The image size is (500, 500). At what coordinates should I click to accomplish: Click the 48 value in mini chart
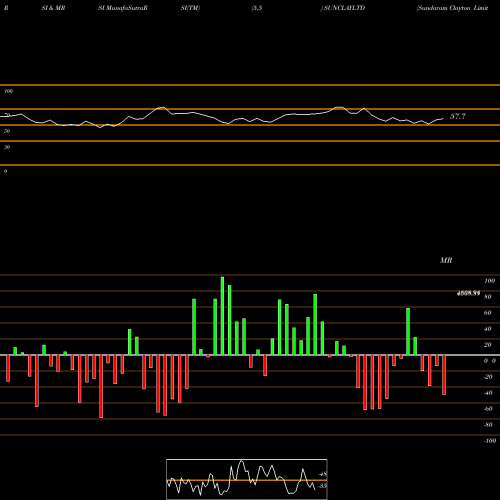(322, 474)
